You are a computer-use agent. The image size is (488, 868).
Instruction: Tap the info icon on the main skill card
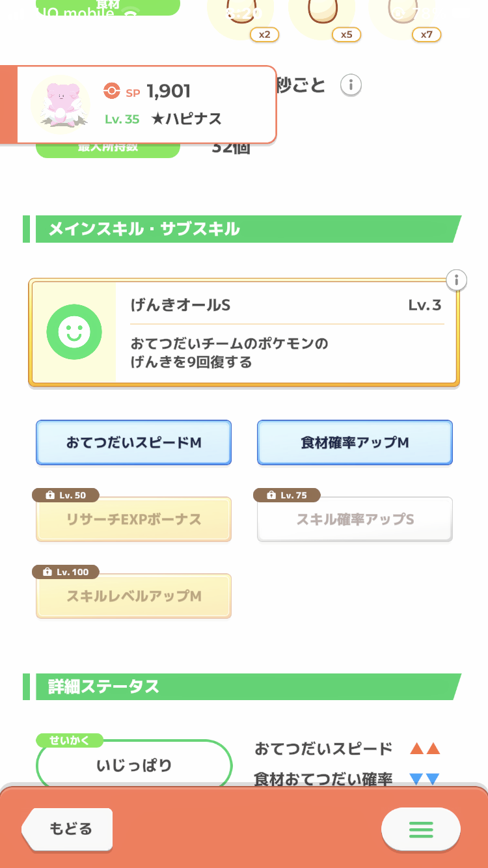[x=457, y=280]
